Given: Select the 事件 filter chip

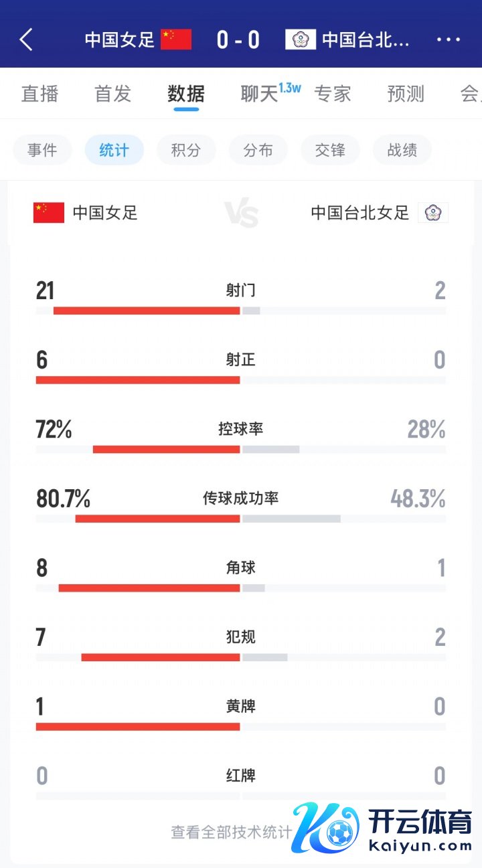Looking at the screenshot, I should pos(42,150).
